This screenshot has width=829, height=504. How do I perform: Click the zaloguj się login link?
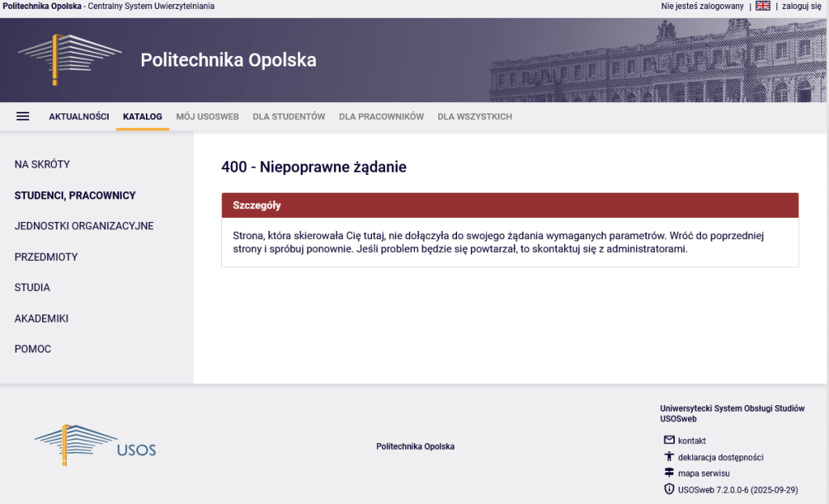pos(801,6)
